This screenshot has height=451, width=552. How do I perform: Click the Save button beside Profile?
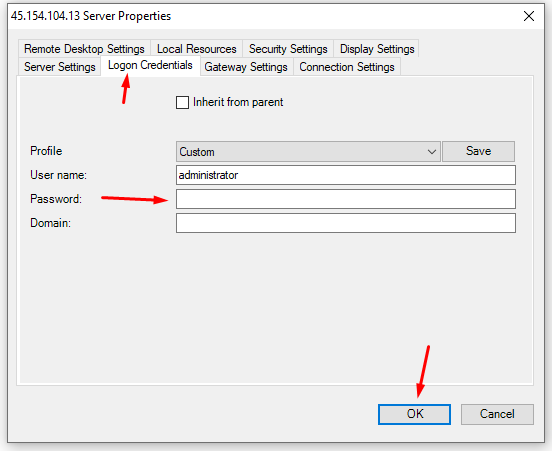click(x=478, y=151)
